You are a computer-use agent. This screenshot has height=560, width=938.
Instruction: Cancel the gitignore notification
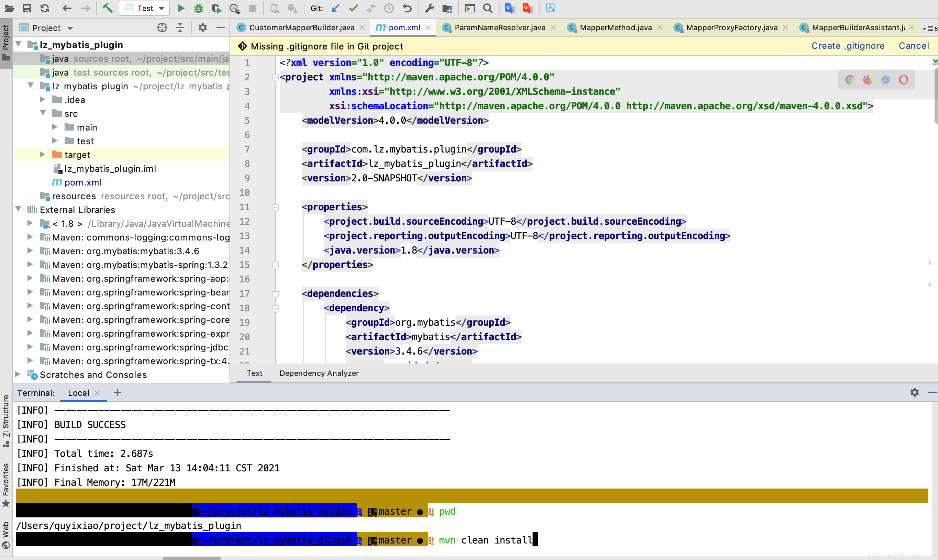click(x=914, y=46)
